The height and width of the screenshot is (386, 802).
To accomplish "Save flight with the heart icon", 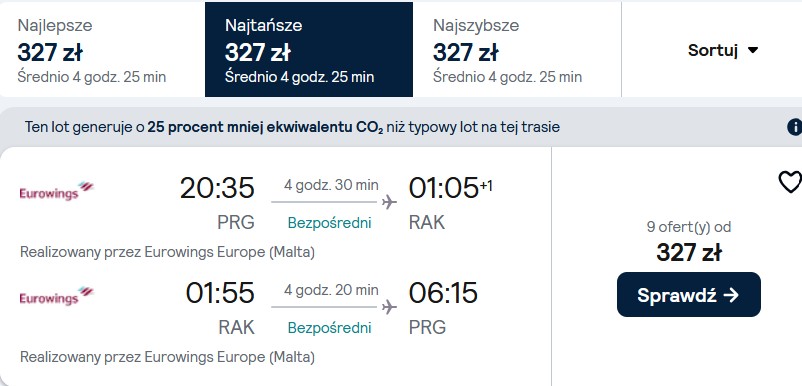I will pos(790,182).
